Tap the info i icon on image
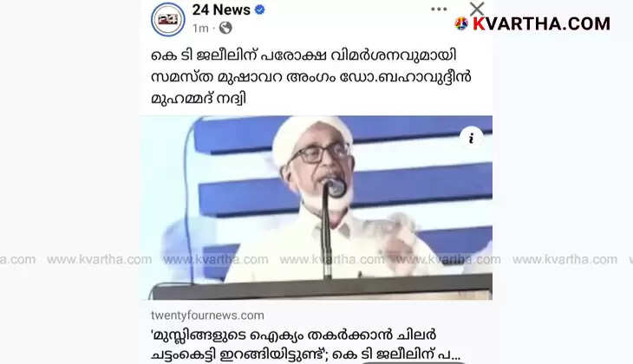This screenshot has width=633, height=364. coord(471,138)
